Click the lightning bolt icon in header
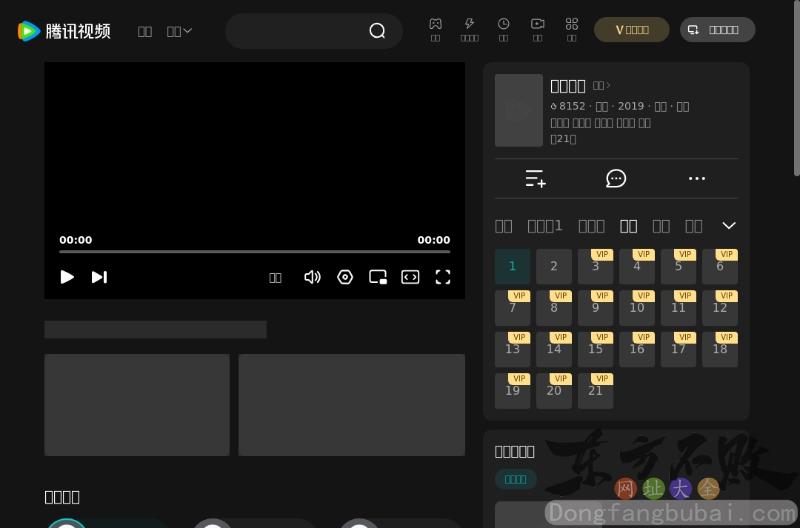 (x=469, y=24)
